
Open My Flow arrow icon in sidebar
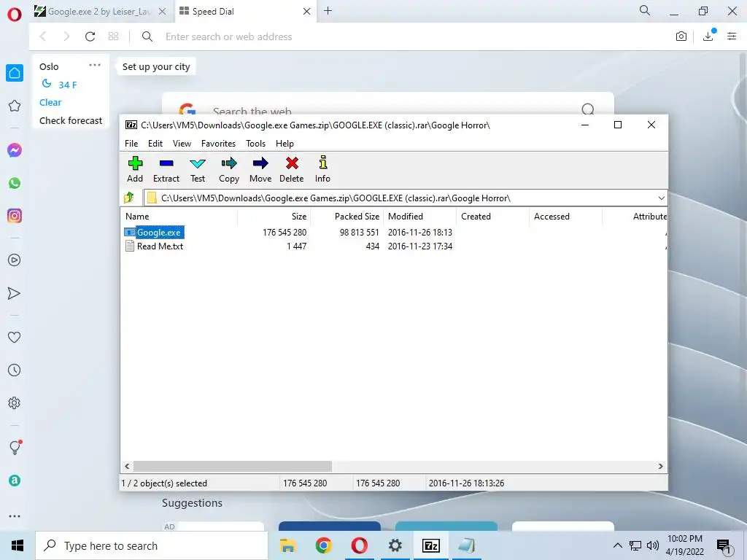tap(15, 293)
